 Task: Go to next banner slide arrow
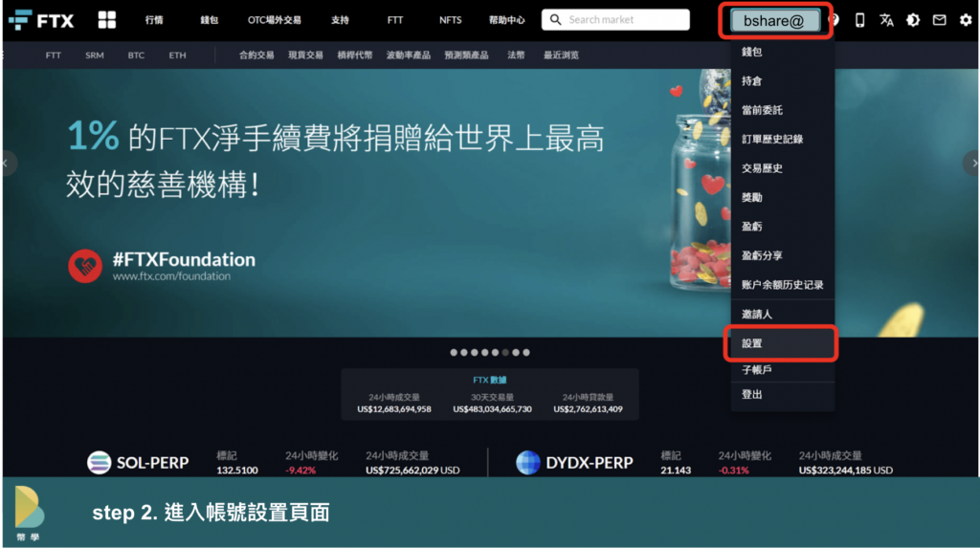[971, 164]
